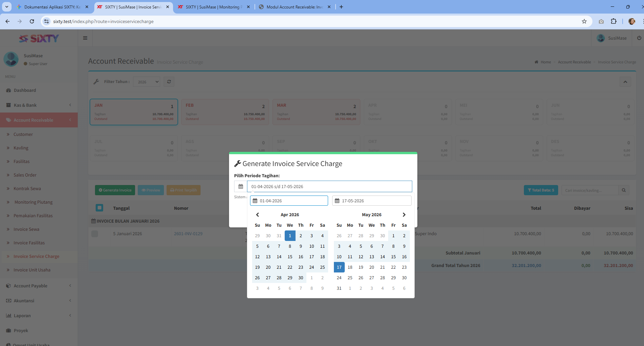The height and width of the screenshot is (346, 644).
Task: Expand the Kas & Bank sidebar menu
Action: [39, 105]
